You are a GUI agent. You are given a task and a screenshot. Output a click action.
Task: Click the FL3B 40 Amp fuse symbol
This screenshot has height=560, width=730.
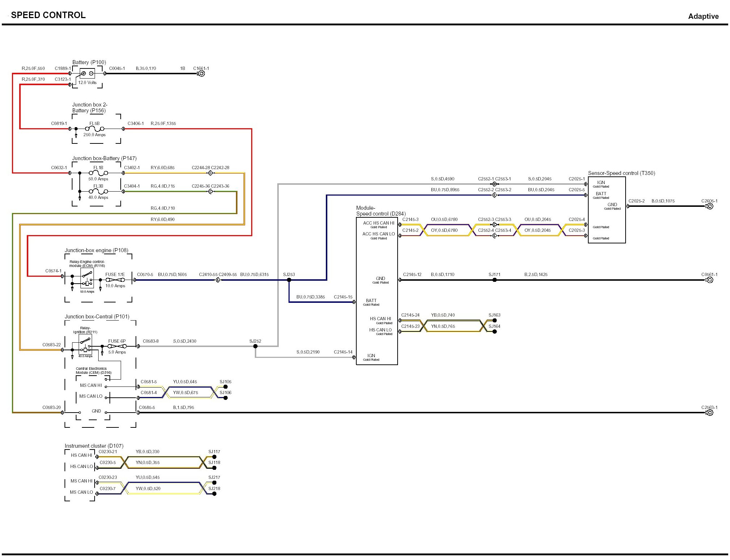click(x=98, y=191)
